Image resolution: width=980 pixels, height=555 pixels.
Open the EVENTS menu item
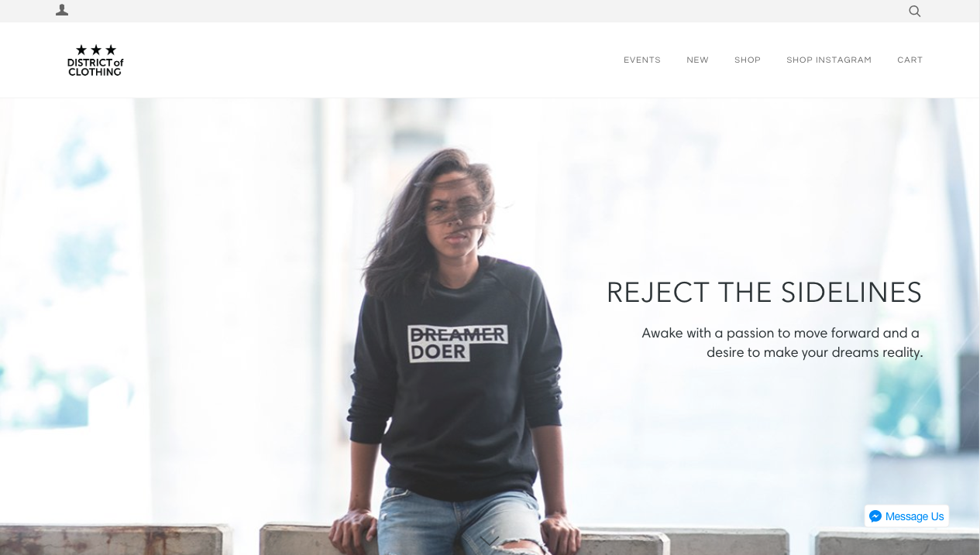click(642, 60)
